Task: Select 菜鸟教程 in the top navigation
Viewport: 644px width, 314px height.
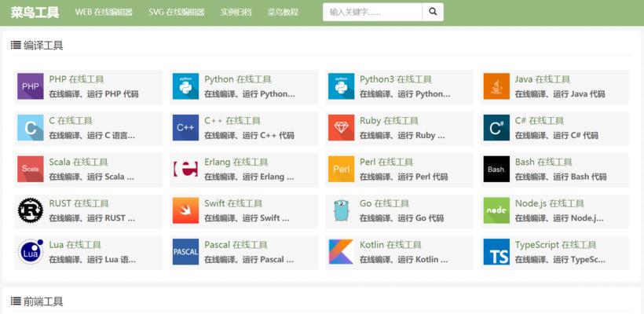Action: pos(283,13)
